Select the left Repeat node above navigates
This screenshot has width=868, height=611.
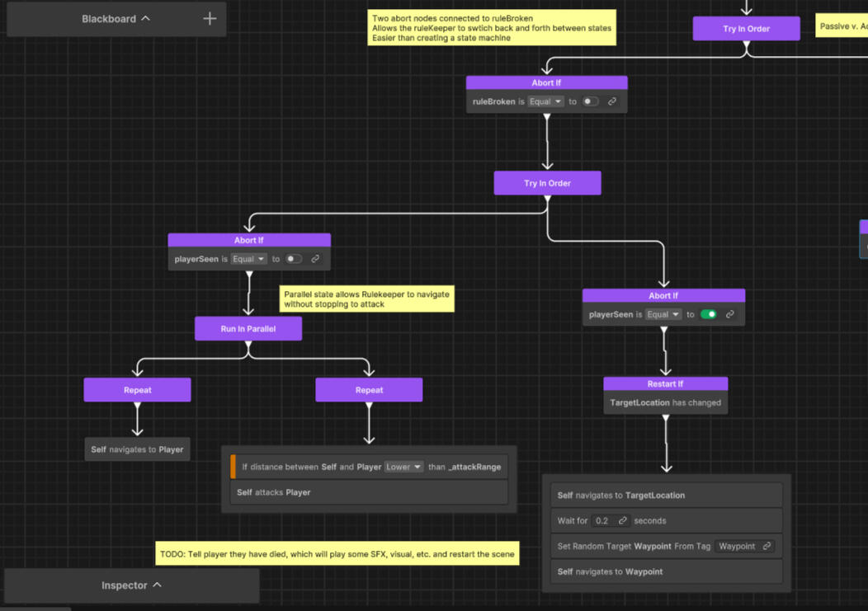pyautogui.click(x=137, y=390)
